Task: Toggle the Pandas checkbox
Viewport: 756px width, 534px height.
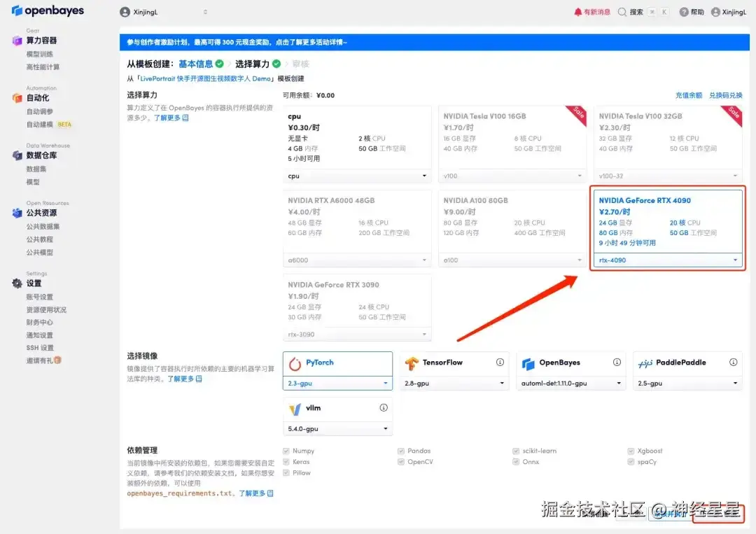Action: (x=400, y=451)
